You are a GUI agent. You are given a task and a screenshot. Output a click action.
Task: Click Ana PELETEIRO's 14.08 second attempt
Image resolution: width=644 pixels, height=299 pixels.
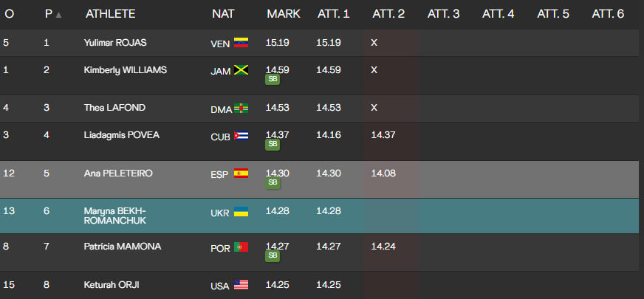(x=383, y=173)
